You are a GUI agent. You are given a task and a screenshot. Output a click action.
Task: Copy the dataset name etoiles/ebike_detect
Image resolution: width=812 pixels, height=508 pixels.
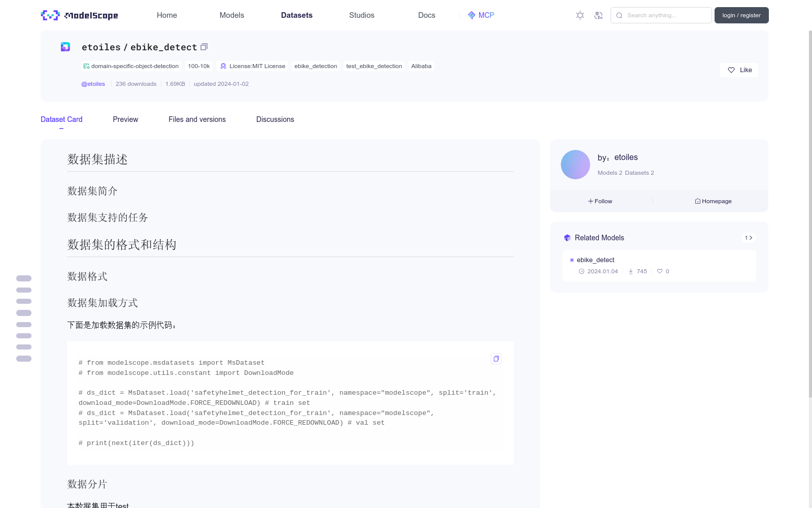coord(204,47)
